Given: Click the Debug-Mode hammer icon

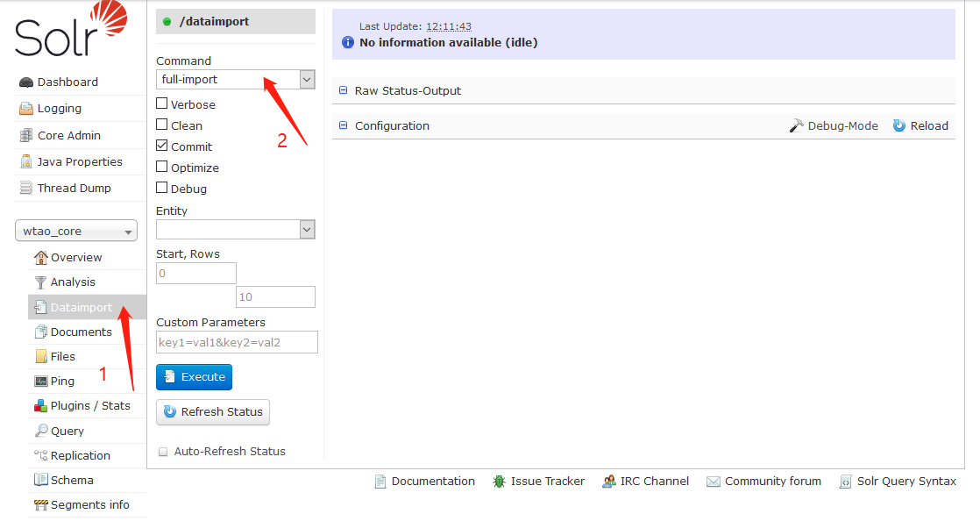Looking at the screenshot, I should 796,125.
